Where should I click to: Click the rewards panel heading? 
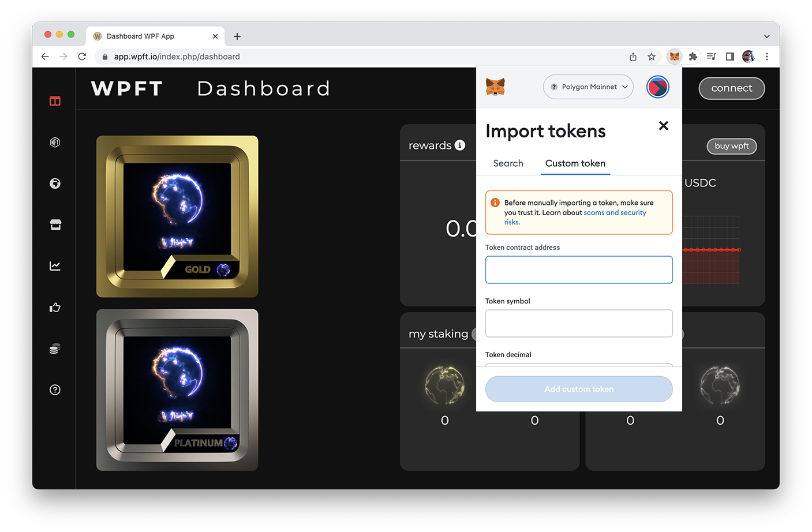click(x=430, y=145)
